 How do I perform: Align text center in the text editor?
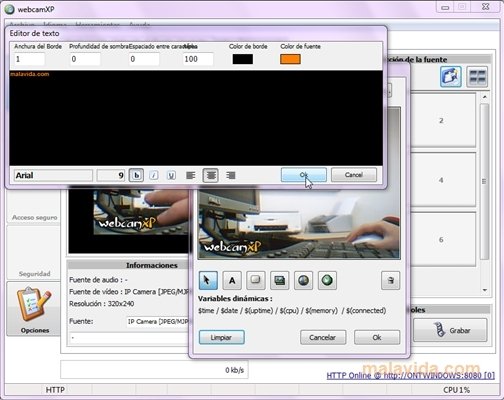pyautogui.click(x=211, y=175)
